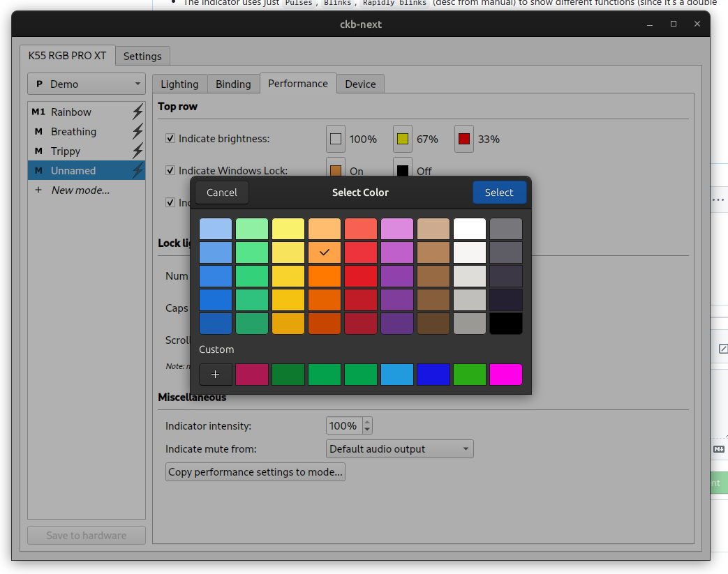
Task: Increase Indicator intensity with up arrow
Action: [367, 422]
